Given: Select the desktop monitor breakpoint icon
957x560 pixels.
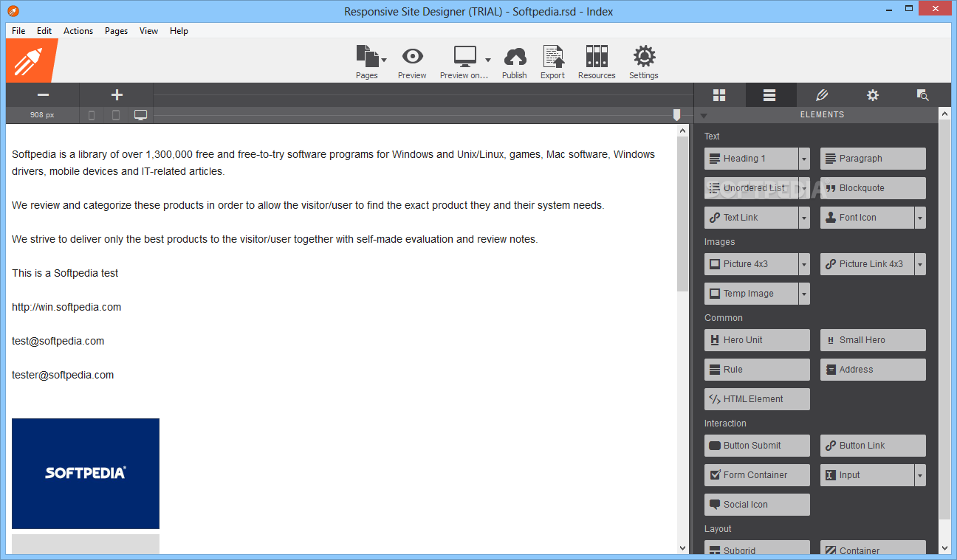Looking at the screenshot, I should click(140, 115).
